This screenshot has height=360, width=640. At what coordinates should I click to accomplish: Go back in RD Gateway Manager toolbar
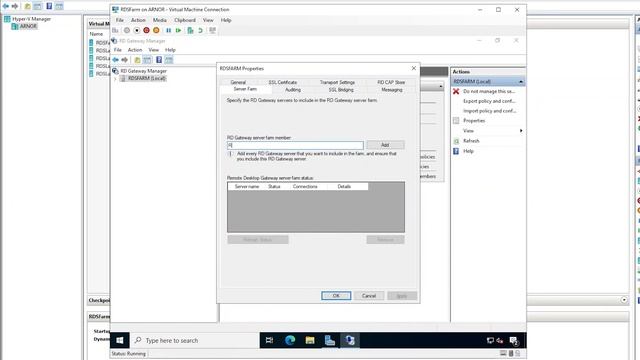pos(116,60)
